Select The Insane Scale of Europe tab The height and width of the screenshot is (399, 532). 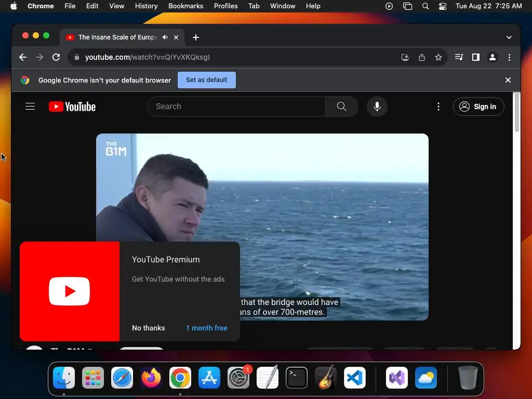118,37
